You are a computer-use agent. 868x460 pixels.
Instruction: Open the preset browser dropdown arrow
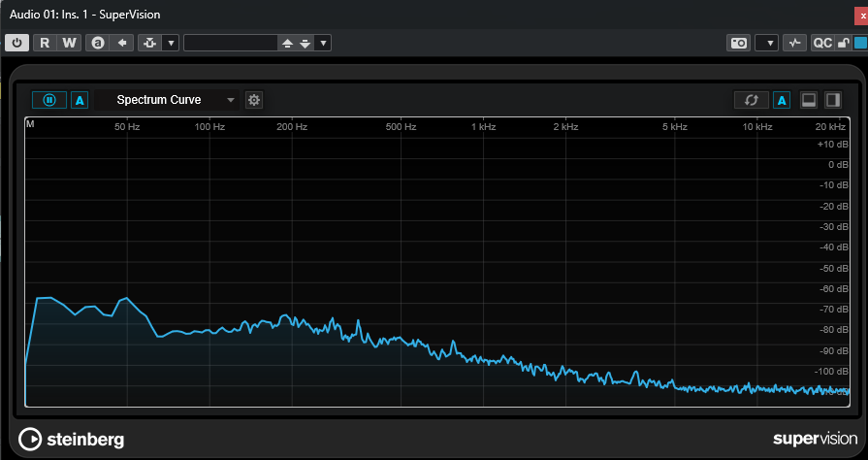(323, 43)
